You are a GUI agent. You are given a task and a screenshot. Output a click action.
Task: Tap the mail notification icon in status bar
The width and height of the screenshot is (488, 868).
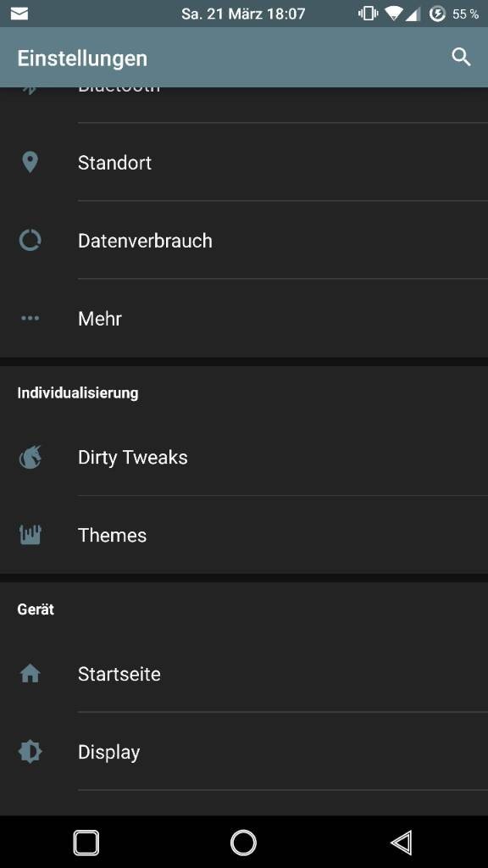[19, 14]
